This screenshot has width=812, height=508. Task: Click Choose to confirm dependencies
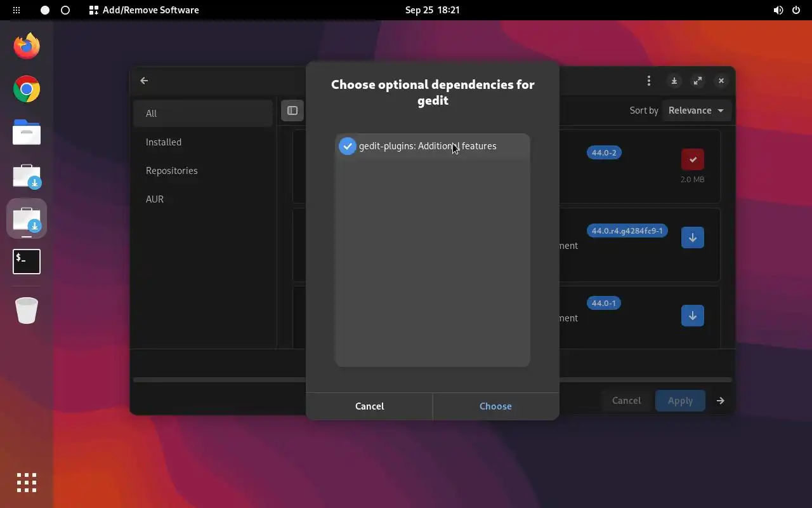pos(495,406)
